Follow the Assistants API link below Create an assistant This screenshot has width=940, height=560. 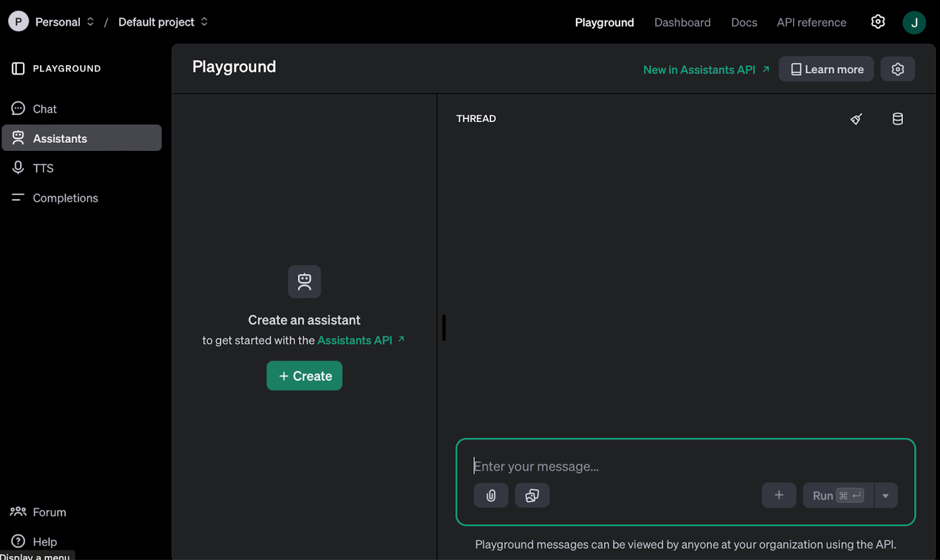coord(361,340)
